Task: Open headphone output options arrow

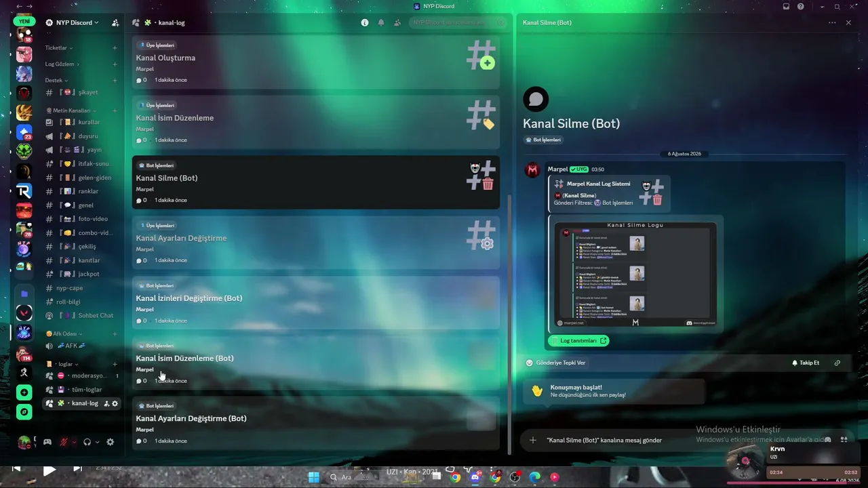Action: click(97, 442)
